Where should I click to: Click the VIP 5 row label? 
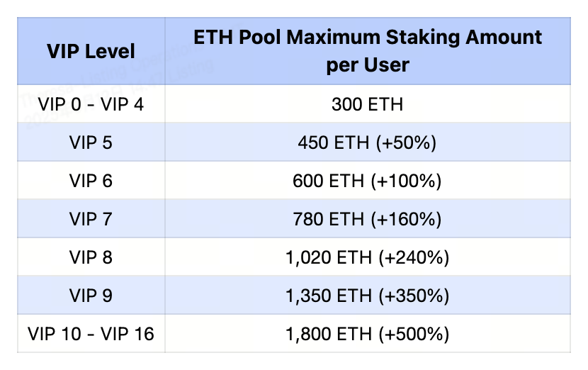(91, 142)
